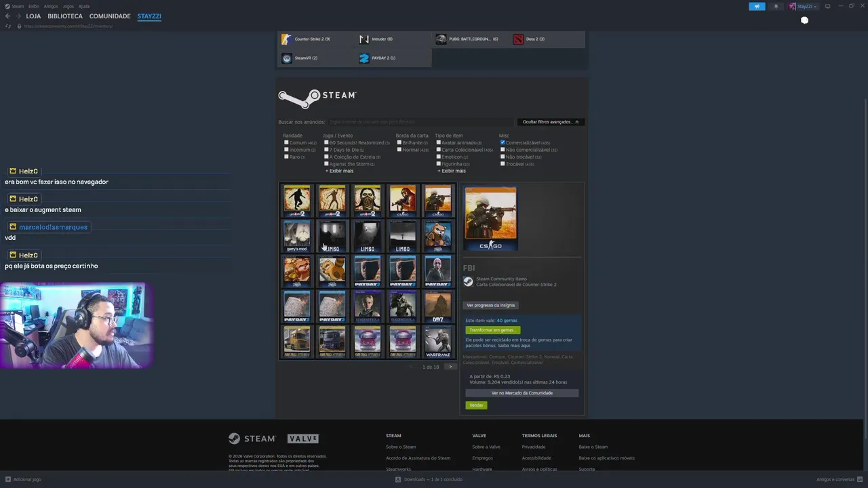Click the green Vender button
Image resolution: width=868 pixels, height=488 pixels.
tap(476, 405)
